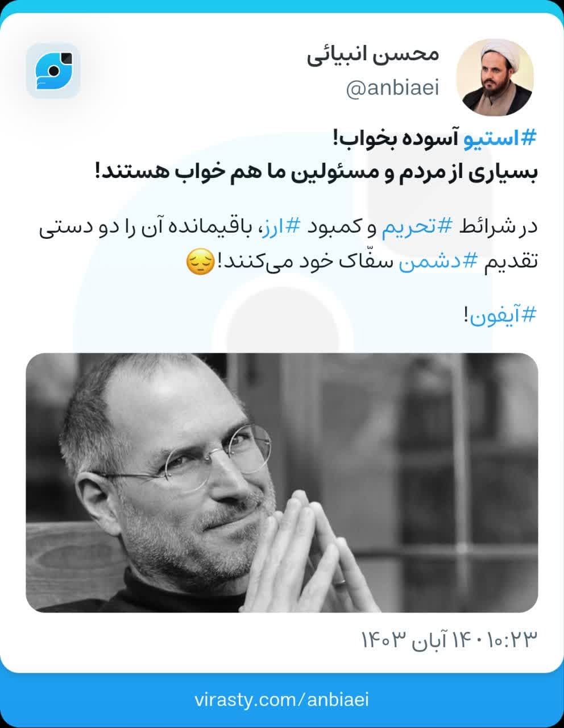Viewport: 564px width, 728px height.
Task: Open the display name محسن انبیائی
Action: 372,56
